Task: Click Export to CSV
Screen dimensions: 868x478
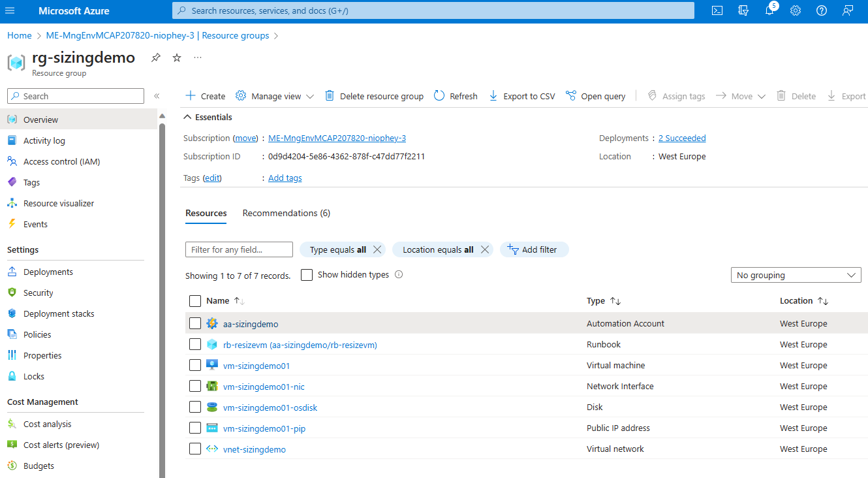Action: coord(521,95)
